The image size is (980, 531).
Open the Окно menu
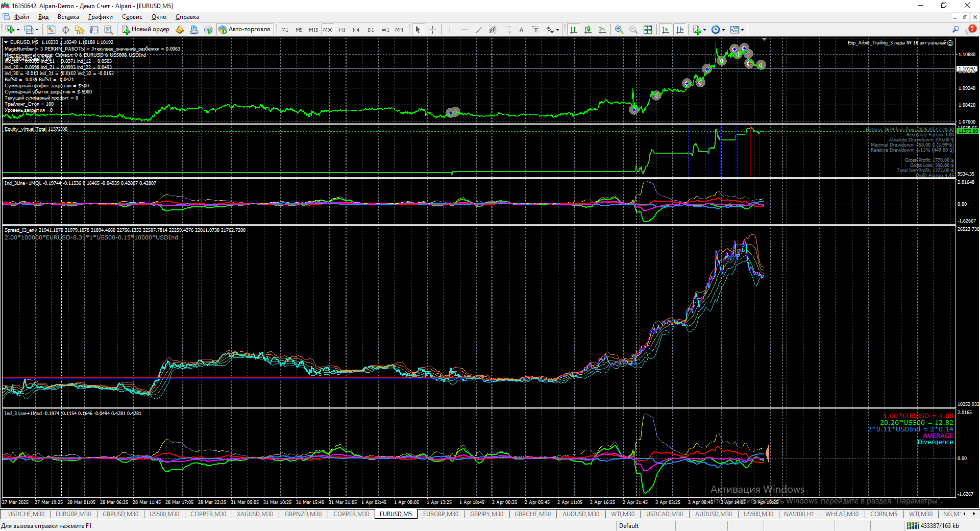(x=159, y=17)
